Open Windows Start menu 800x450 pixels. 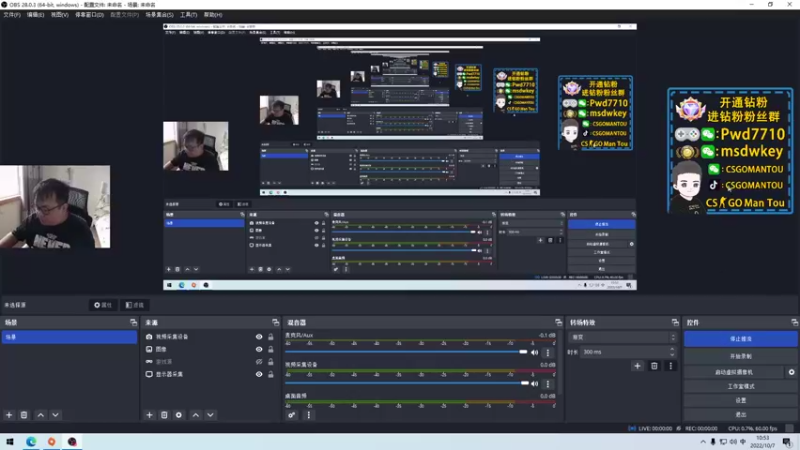(x=10, y=441)
